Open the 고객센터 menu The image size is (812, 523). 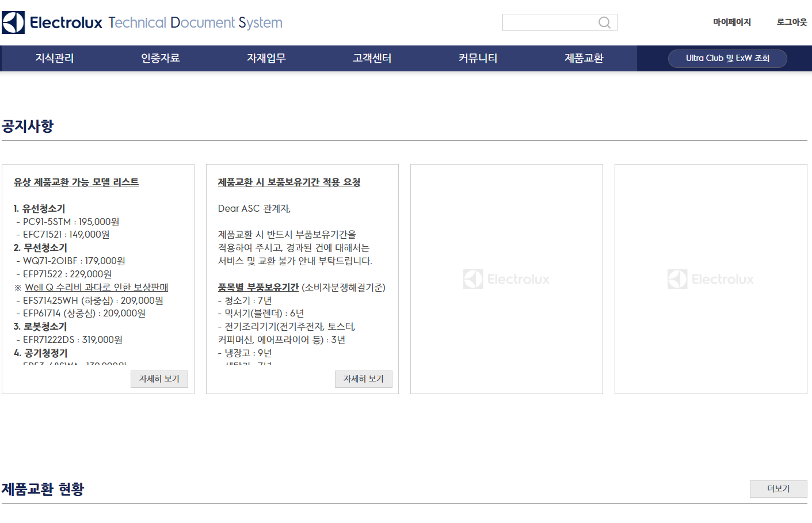coord(371,58)
